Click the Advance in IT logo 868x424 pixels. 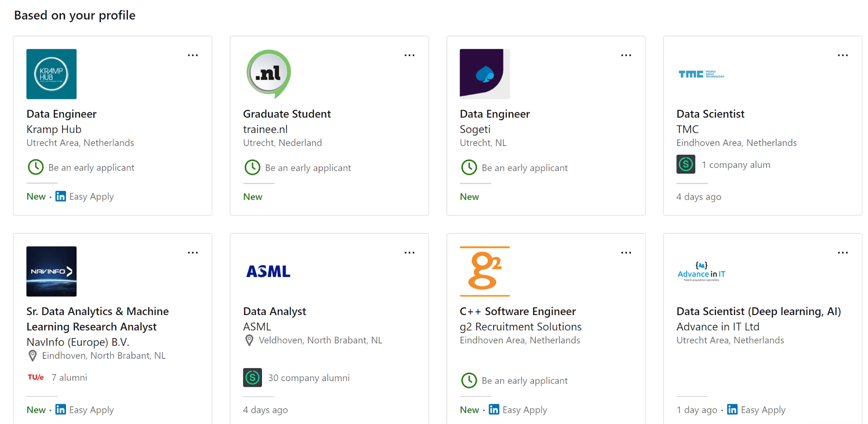tap(701, 272)
